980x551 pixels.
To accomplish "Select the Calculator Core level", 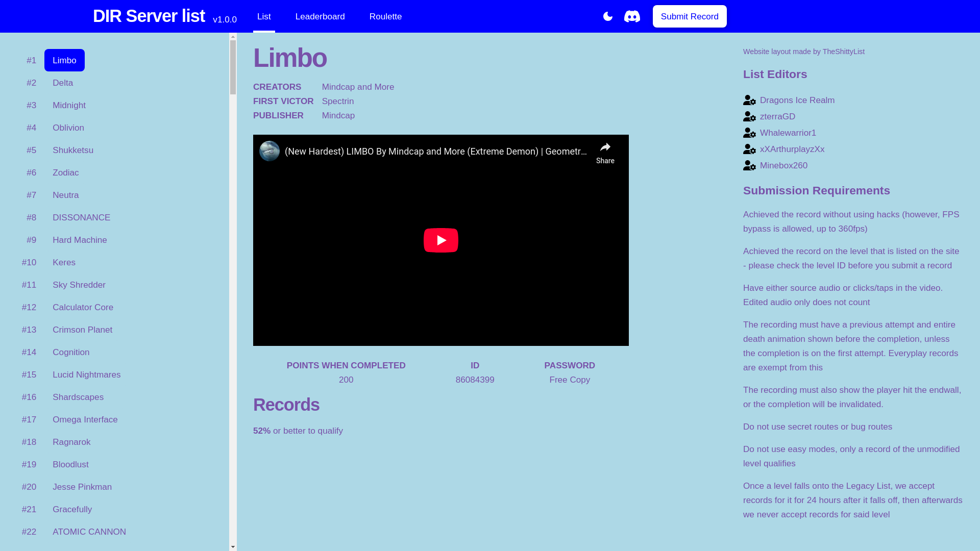I will click(83, 307).
